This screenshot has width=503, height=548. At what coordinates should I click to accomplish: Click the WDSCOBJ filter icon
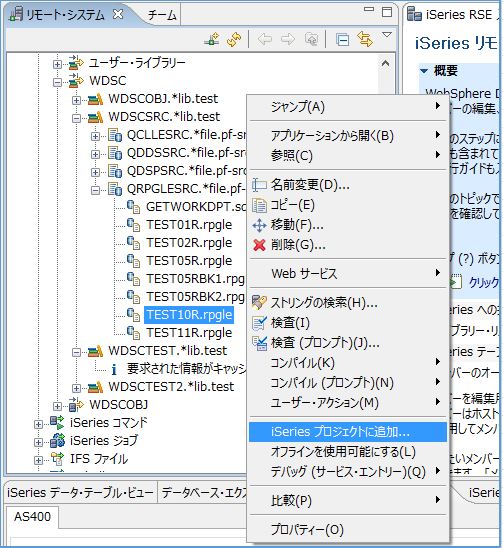pos(76,405)
